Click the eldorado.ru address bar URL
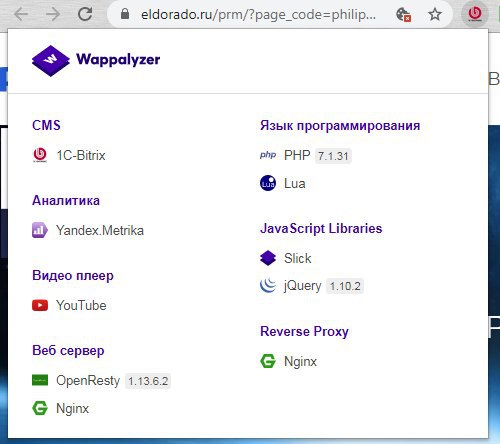500x444 pixels. coord(258,15)
